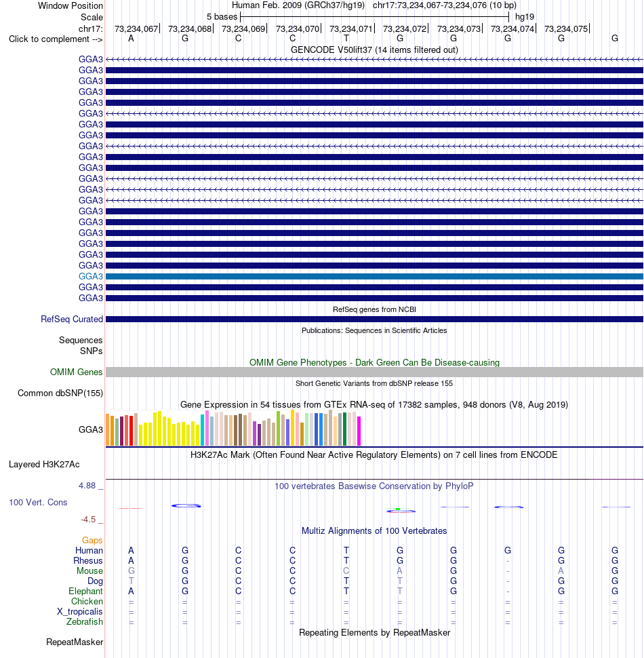
Task: Click the 4.88 PhyloP upper scale value
Action: 87,486
